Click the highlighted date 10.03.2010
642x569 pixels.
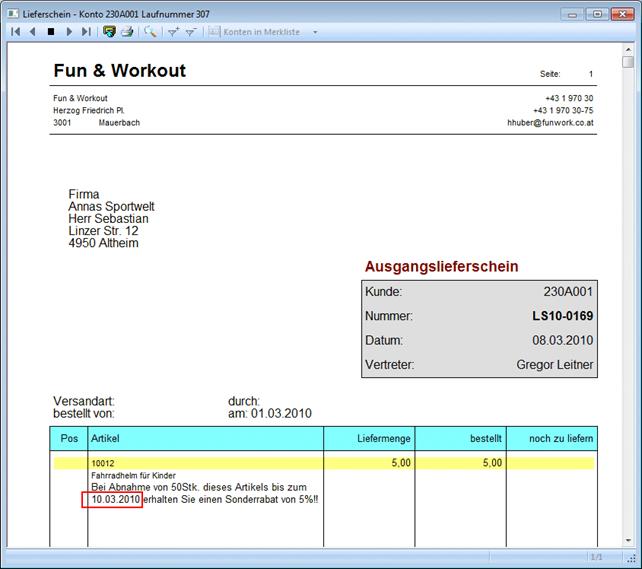[x=112, y=499]
